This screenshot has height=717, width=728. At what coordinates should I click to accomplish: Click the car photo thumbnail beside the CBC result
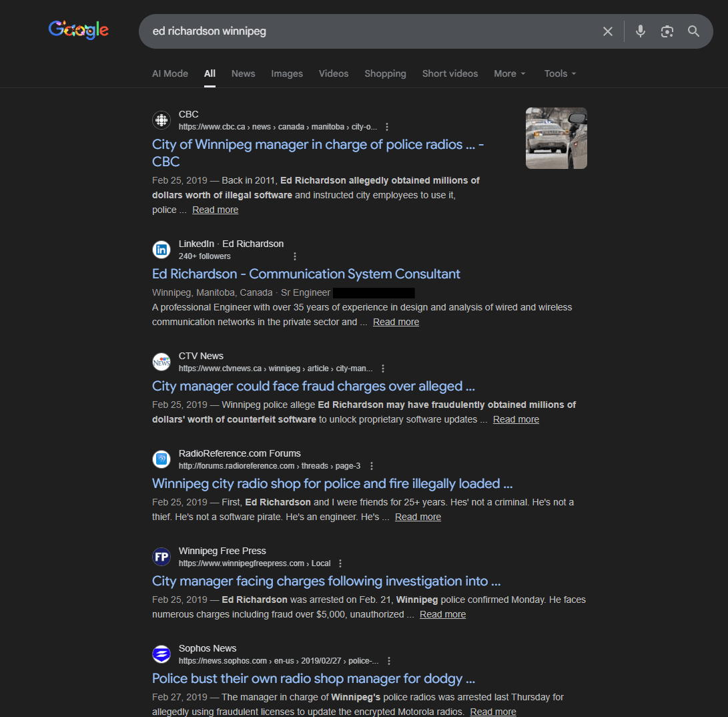(556, 138)
